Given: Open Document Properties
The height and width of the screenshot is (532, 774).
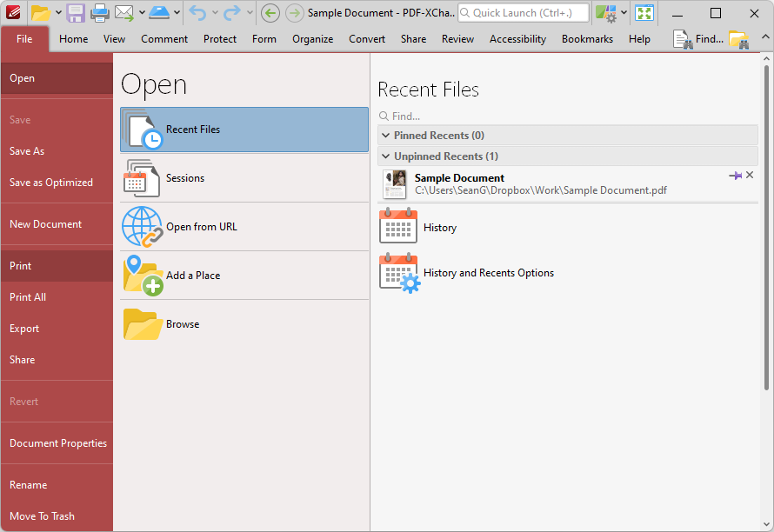Looking at the screenshot, I should (x=57, y=443).
